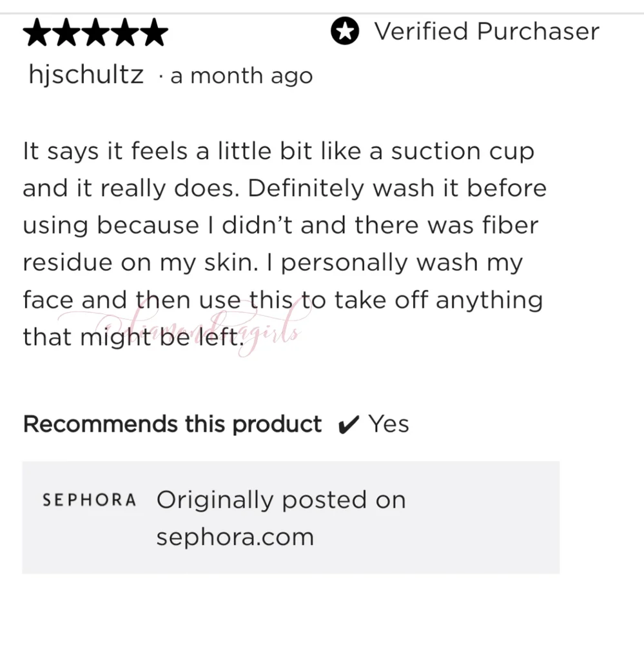
Task: Click the checkmark next to Yes
Action: tap(348, 424)
